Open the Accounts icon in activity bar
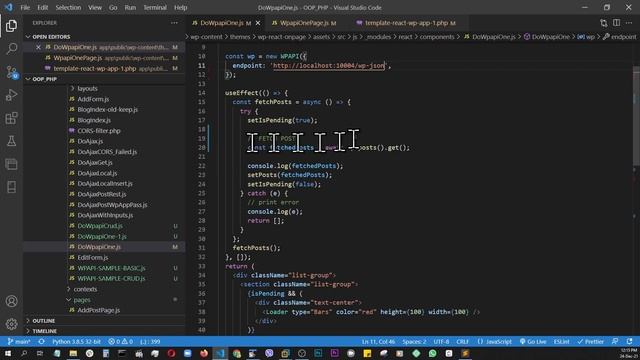The height and width of the screenshot is (360, 640). point(11,301)
